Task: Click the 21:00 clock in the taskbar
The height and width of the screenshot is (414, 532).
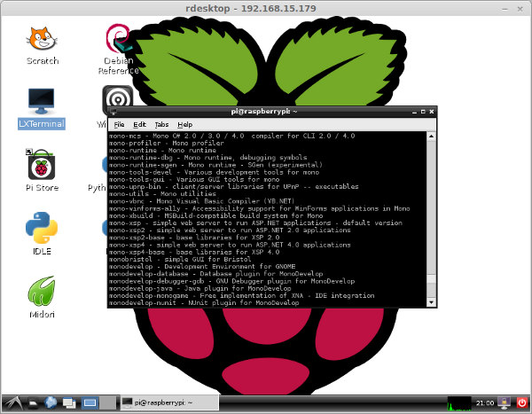Action: tap(484, 403)
